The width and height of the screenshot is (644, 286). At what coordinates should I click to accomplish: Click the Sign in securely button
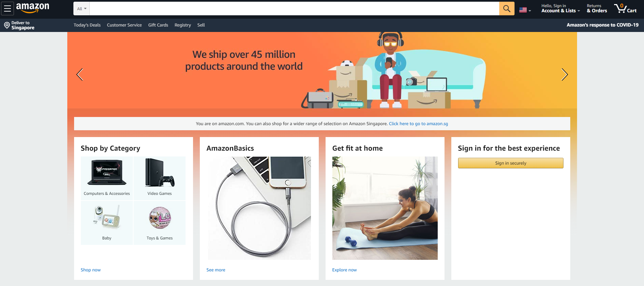[510, 163]
